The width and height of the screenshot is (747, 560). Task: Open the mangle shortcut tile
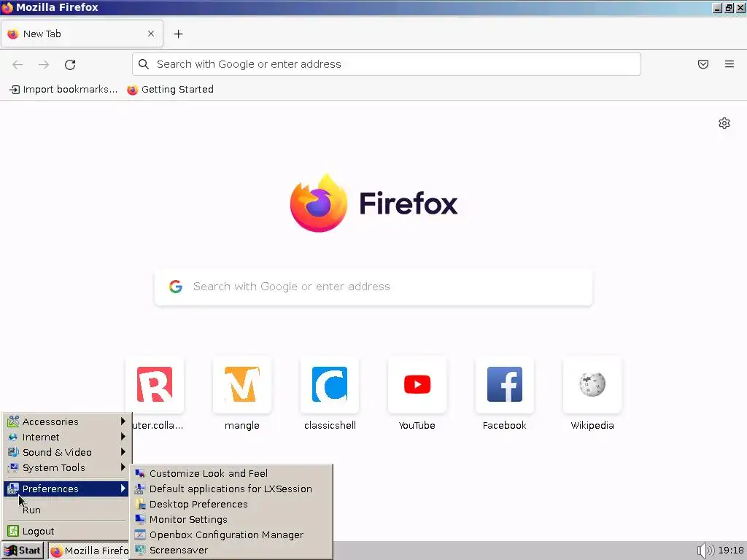[x=242, y=385]
